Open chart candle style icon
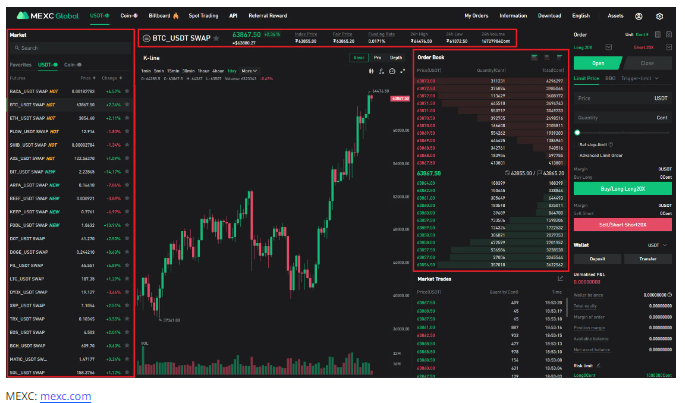 pyautogui.click(x=371, y=71)
